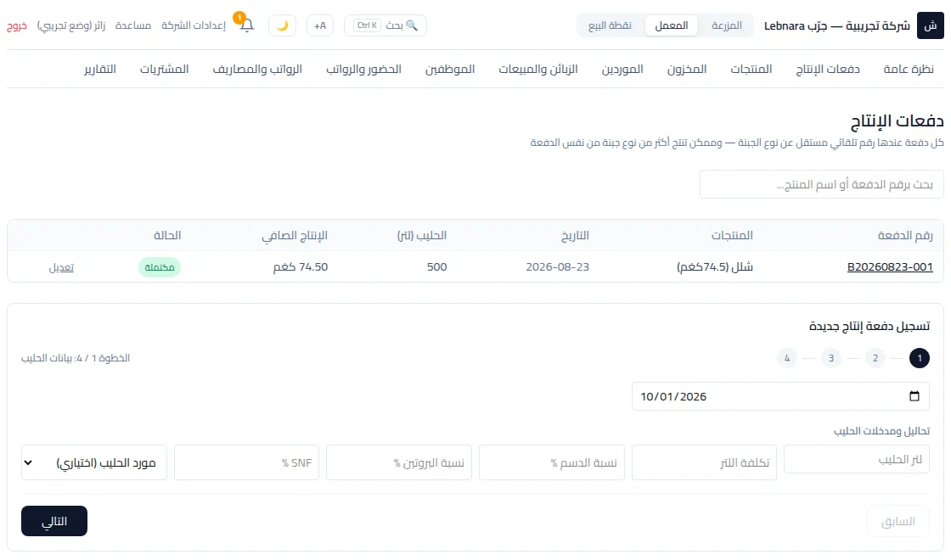Switch to المزرعة module tab
The width and height of the screenshot is (951, 560).
point(727,25)
